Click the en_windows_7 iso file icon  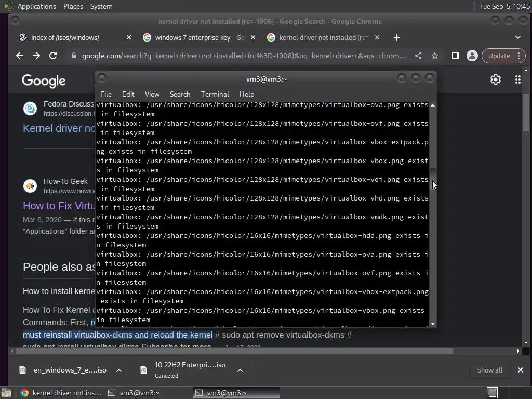(22, 370)
